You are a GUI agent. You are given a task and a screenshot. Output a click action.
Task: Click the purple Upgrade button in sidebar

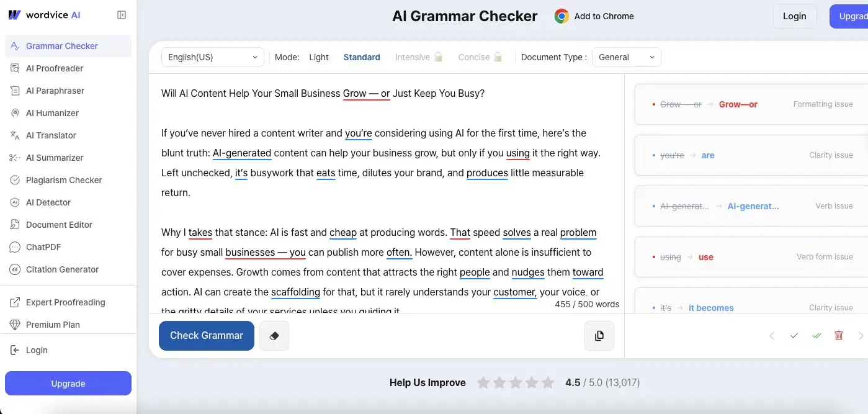coord(68,384)
